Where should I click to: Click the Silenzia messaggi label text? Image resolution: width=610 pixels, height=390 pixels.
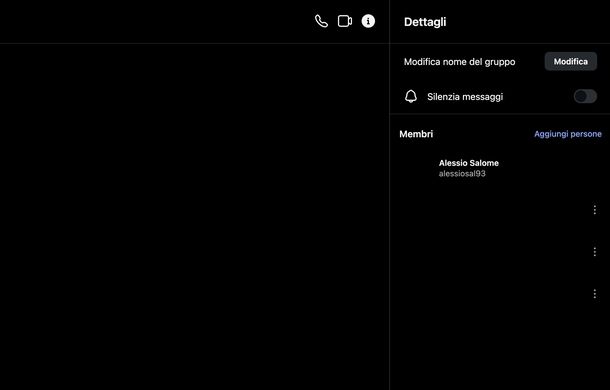[465, 97]
